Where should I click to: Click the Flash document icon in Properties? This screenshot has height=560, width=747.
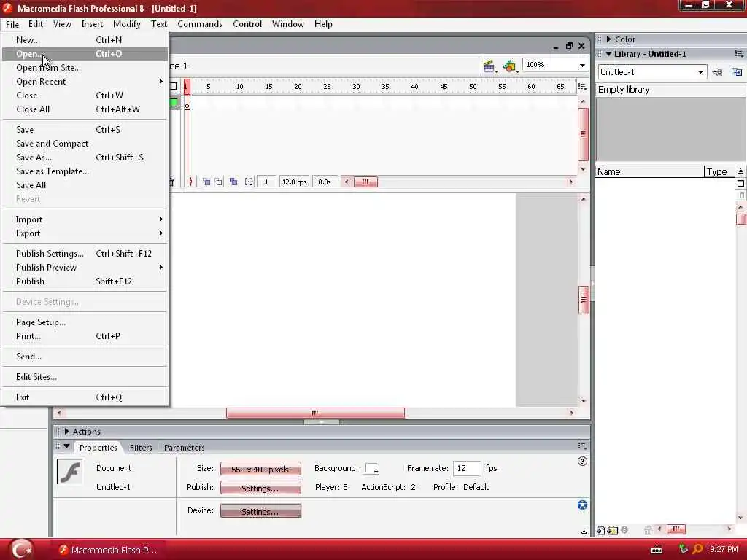pyautogui.click(x=69, y=472)
